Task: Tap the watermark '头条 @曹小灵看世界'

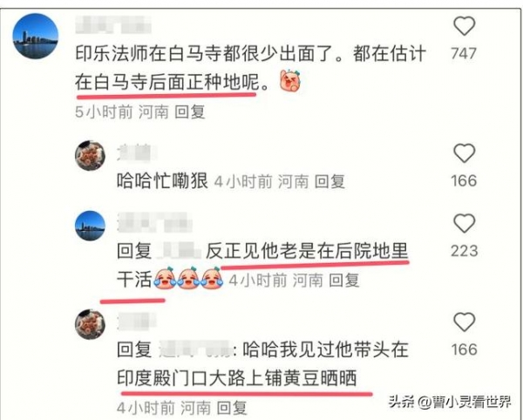Action: [x=450, y=402]
